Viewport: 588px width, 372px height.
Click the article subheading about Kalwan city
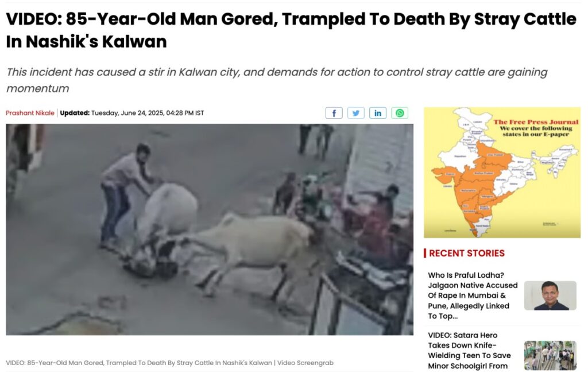277,80
